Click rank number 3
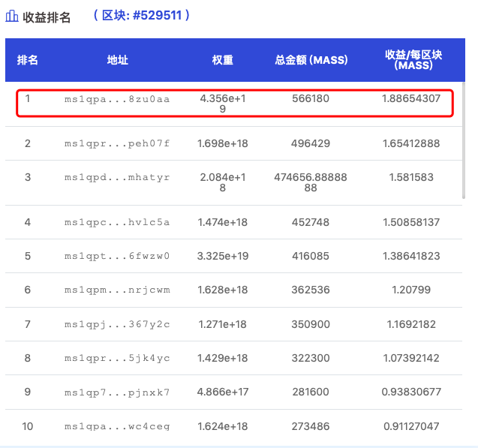478x448 pixels. point(28,177)
